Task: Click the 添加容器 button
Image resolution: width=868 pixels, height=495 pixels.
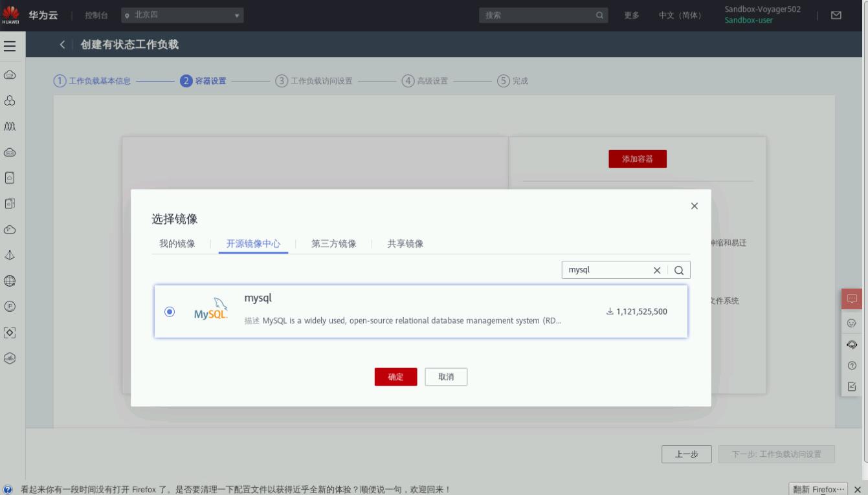Action: click(638, 159)
